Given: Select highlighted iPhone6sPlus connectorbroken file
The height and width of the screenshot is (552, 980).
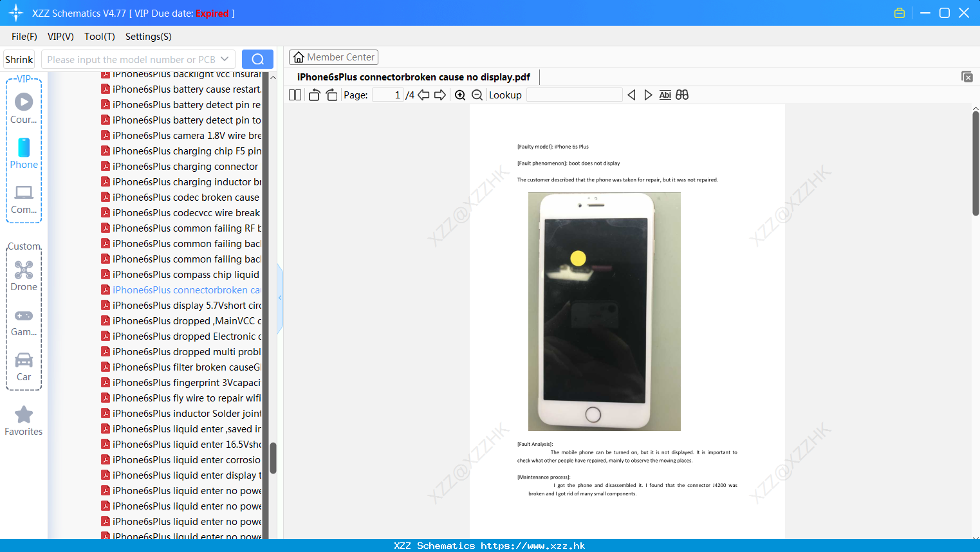Looking at the screenshot, I should [181, 290].
